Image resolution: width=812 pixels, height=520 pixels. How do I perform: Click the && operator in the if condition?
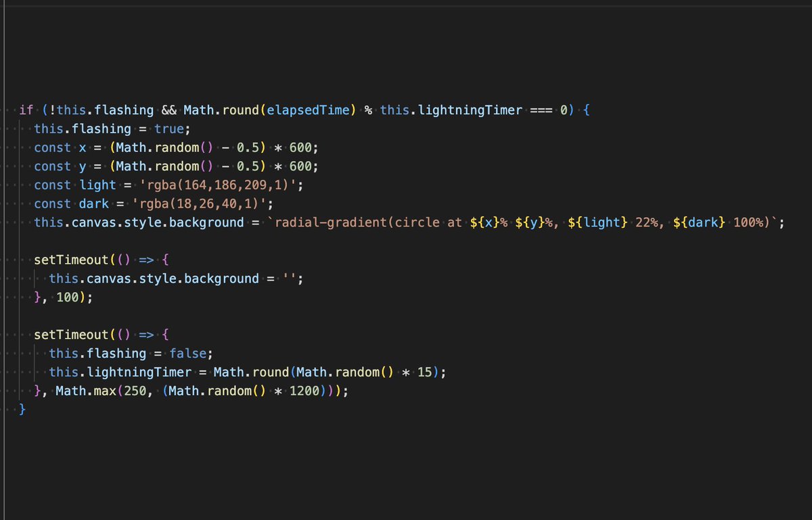click(168, 110)
